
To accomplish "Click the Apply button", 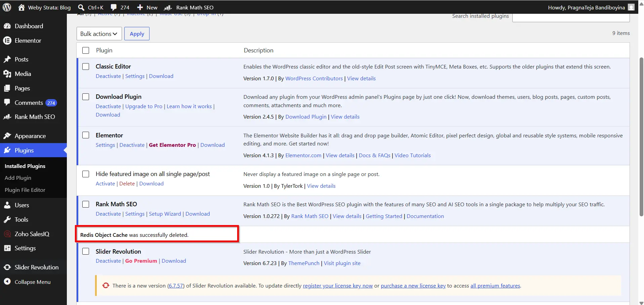I will point(137,34).
